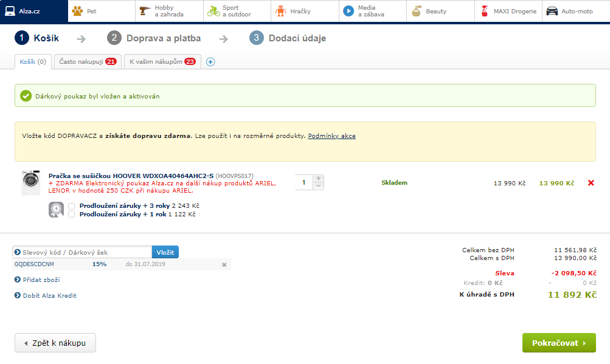Open the Auto-moto category
This screenshot has width=610, height=364.
576,11
